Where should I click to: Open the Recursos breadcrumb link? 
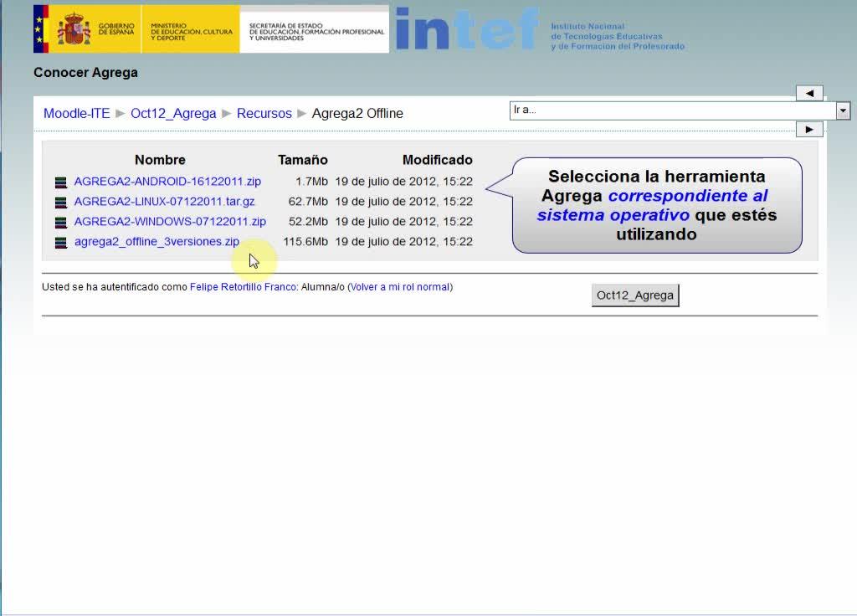tap(264, 113)
